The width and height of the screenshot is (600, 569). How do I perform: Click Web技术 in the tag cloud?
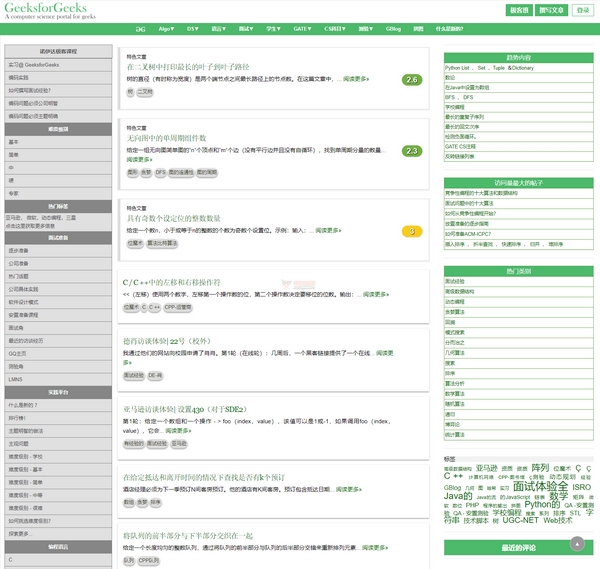(558, 520)
